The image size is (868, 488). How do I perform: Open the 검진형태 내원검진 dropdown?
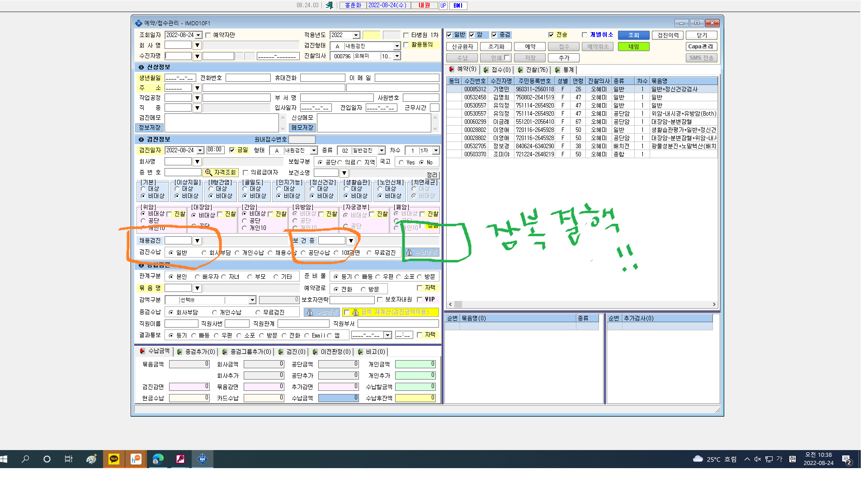[x=396, y=46]
